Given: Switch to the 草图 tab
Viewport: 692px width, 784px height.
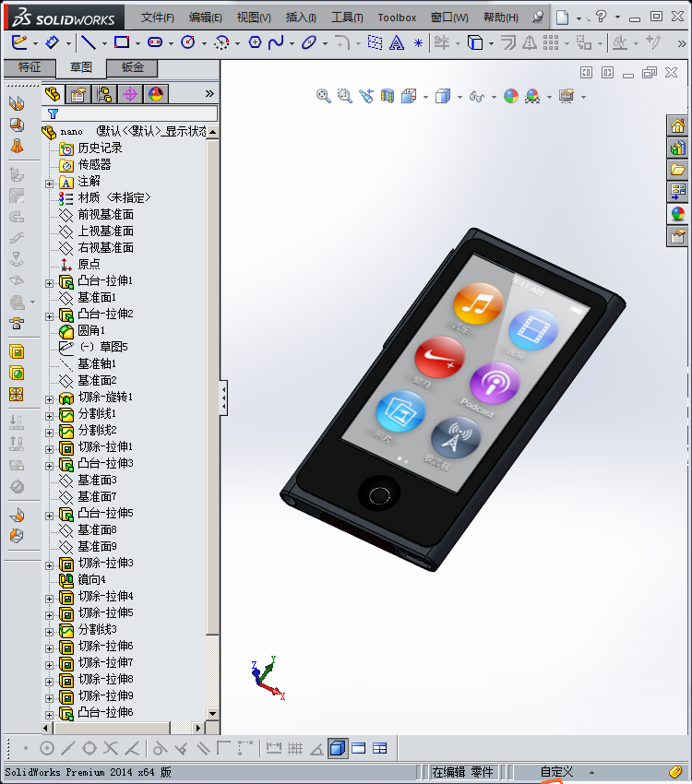Looking at the screenshot, I should click(81, 67).
